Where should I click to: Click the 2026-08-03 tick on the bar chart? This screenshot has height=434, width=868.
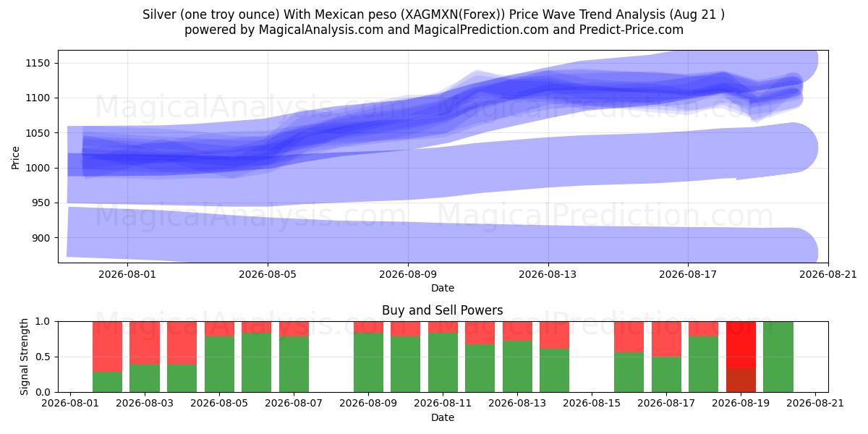click(145, 404)
